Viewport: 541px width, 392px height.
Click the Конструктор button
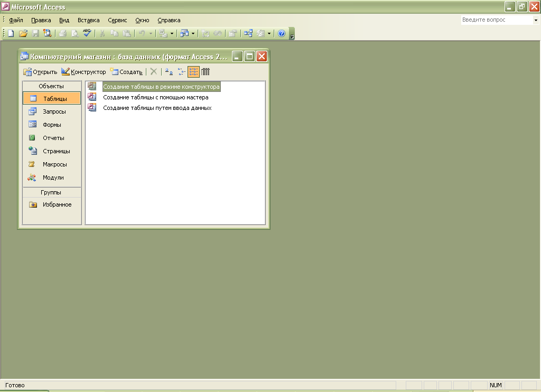83,72
